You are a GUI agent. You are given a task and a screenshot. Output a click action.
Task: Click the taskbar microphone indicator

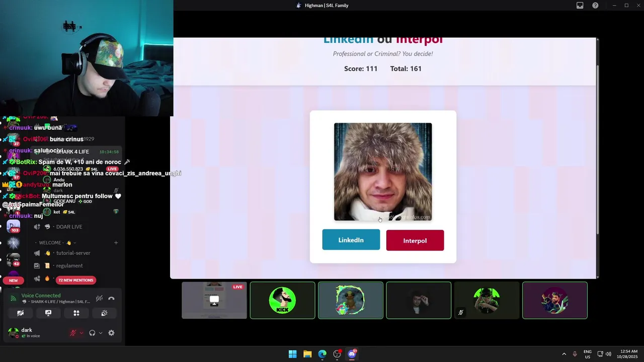pyautogui.click(x=575, y=354)
